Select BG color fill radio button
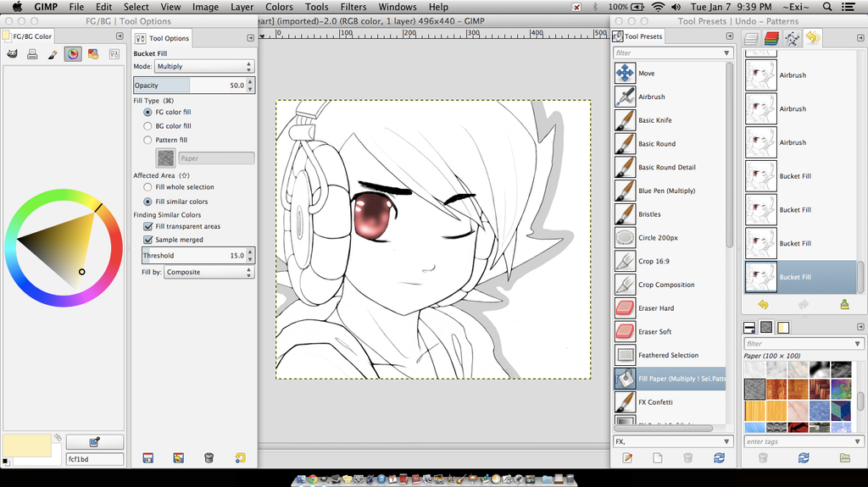This screenshot has height=487, width=868. (x=147, y=126)
